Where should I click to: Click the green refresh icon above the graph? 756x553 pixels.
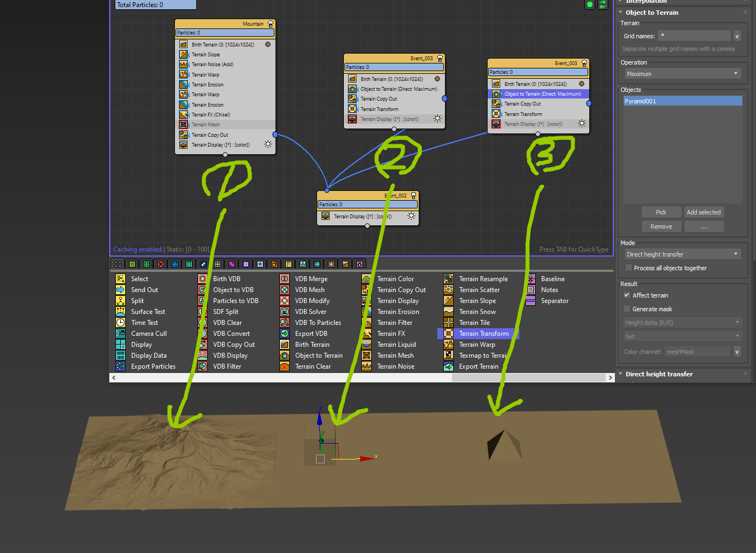[x=602, y=4]
